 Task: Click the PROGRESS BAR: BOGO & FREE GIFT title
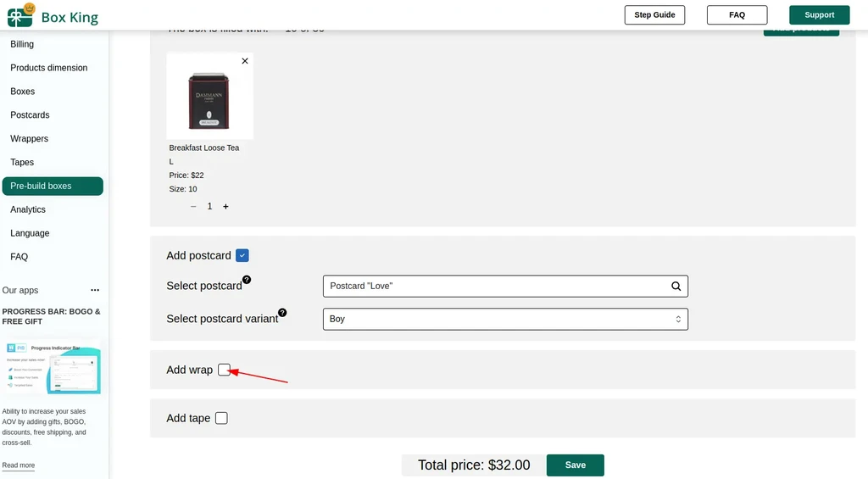51,316
